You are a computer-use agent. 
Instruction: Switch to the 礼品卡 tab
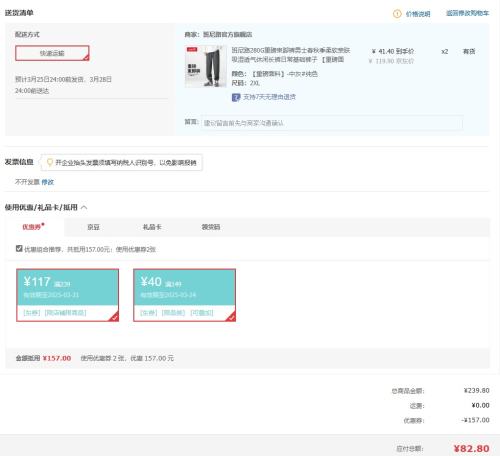[152, 227]
